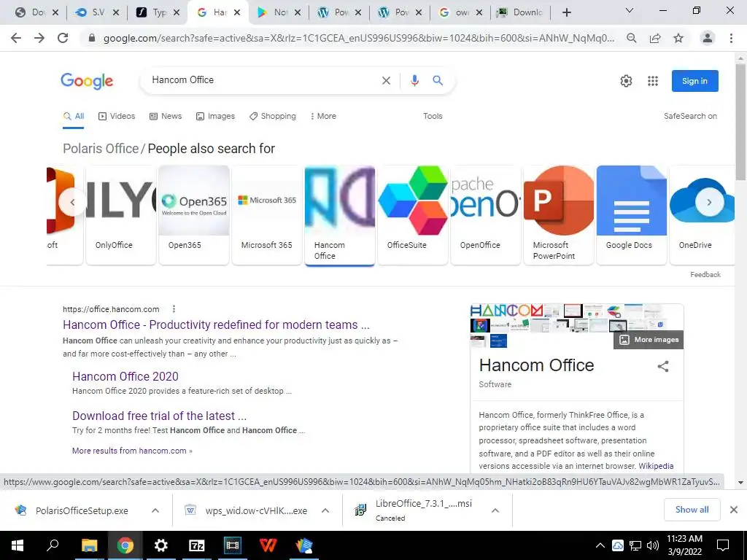This screenshot has height=560, width=747.
Task: Expand PolarisOfficeSetup.exe download options
Action: click(x=155, y=510)
